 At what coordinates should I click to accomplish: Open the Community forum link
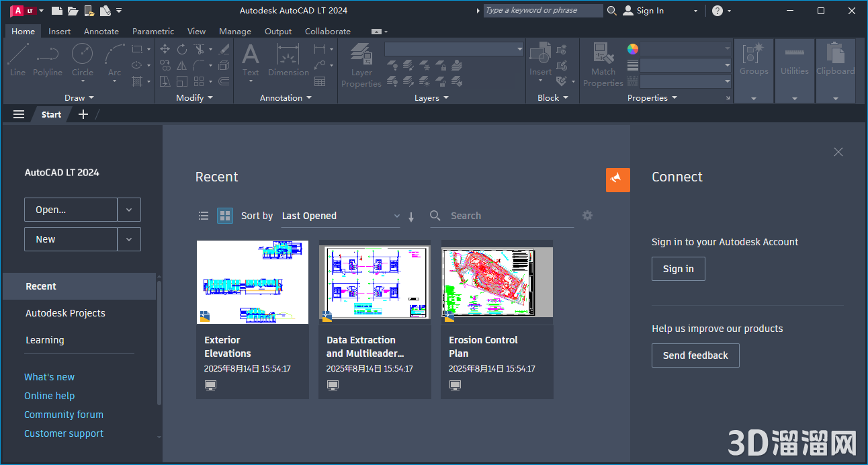(63, 415)
